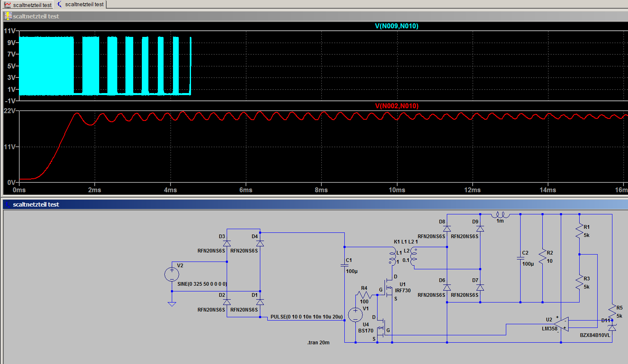This screenshot has height=364, width=628.
Task: Click the 2ms time axis label
Action: pyautogui.click(x=95, y=190)
